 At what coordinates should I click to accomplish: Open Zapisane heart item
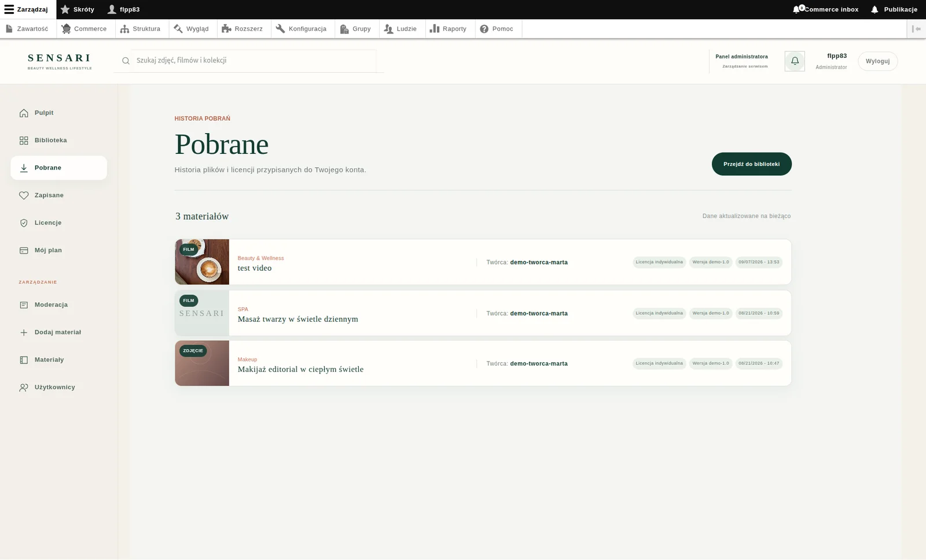59,196
